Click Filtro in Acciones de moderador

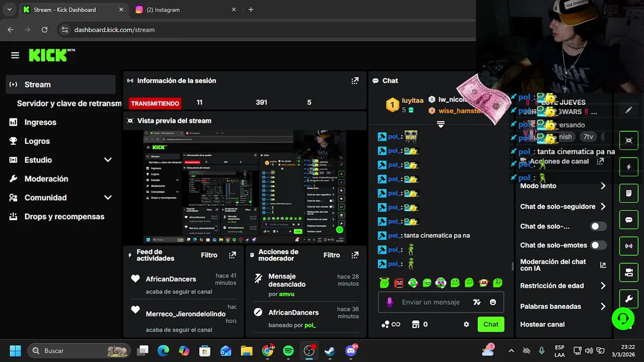coord(332,255)
